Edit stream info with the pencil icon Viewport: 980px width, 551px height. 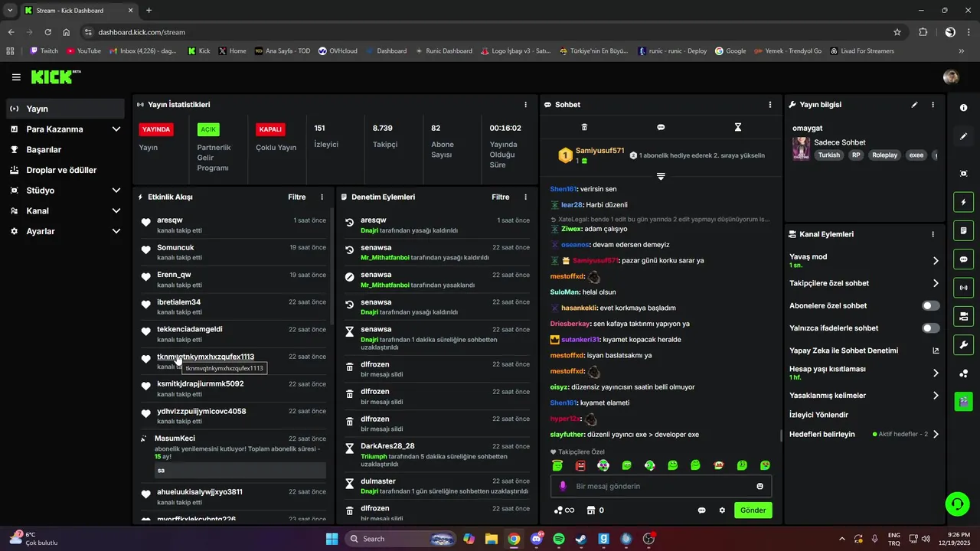914,105
